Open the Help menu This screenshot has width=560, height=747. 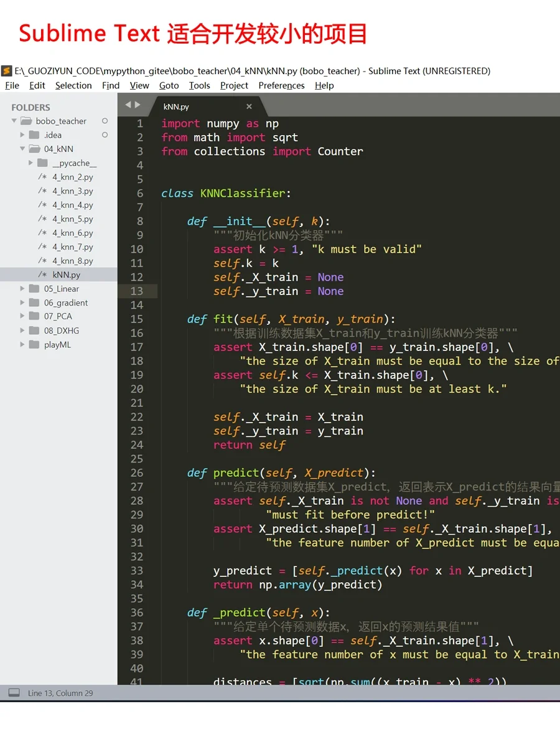pos(324,85)
